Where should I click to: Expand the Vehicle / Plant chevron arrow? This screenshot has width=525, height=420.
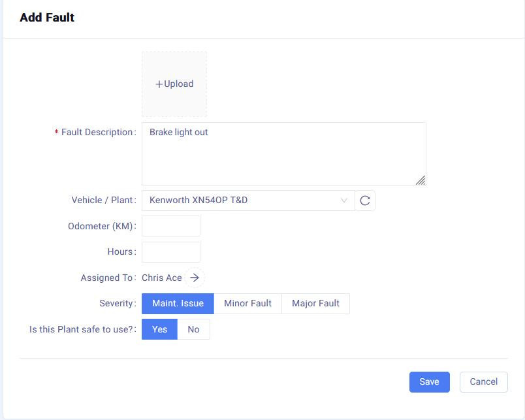point(343,201)
